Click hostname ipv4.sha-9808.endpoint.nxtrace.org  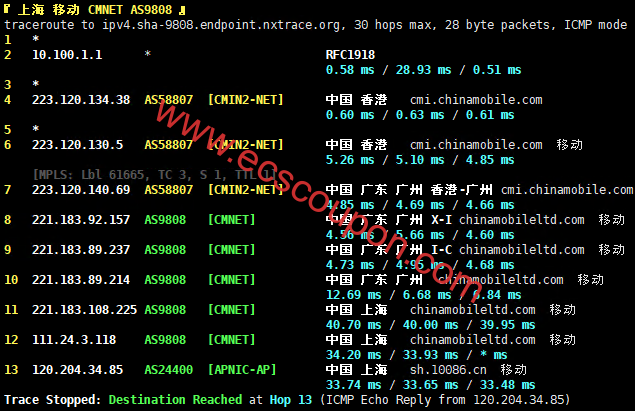click(221, 25)
